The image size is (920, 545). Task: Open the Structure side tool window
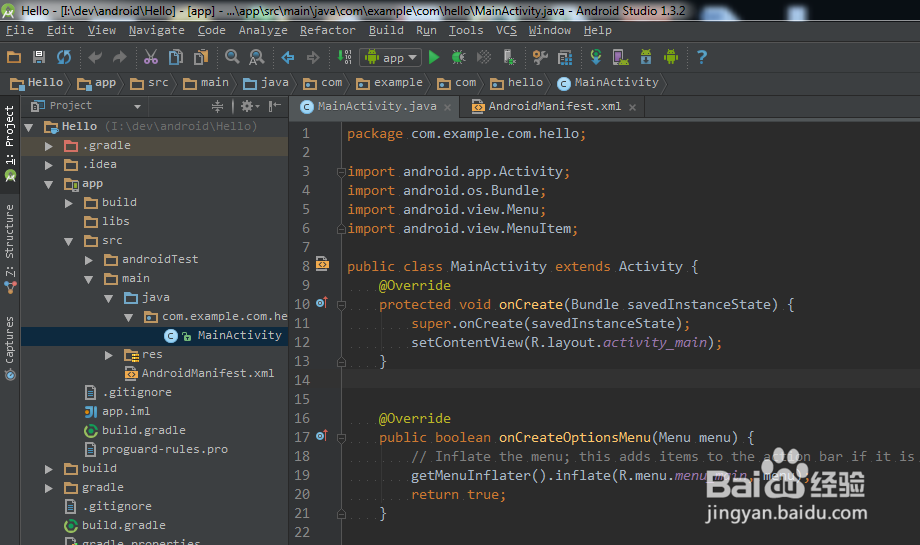10,248
